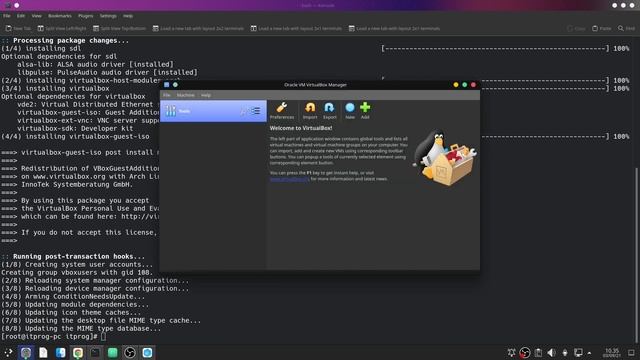Open Konsole File menu
This screenshot has width=640, height=360.
(x=7, y=16)
